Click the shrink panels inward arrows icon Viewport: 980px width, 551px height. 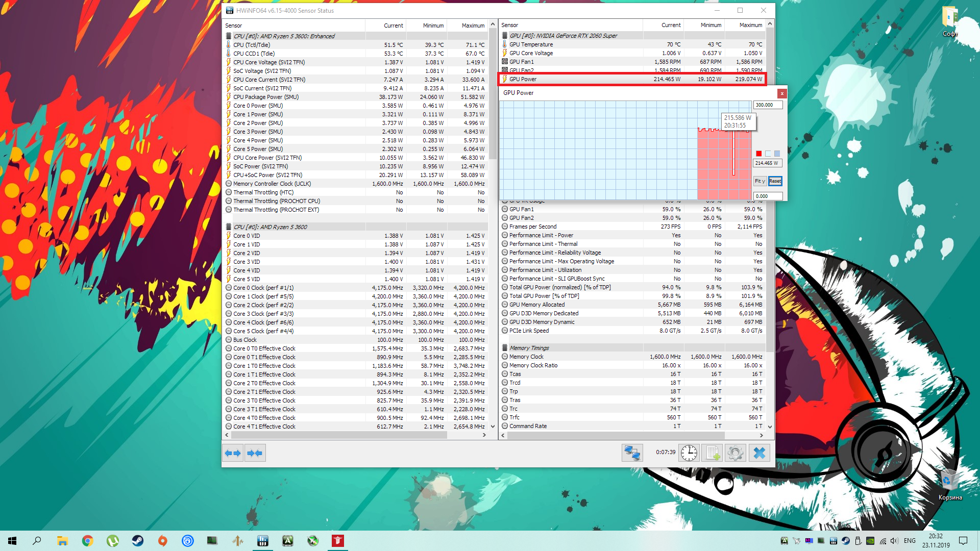(x=255, y=453)
